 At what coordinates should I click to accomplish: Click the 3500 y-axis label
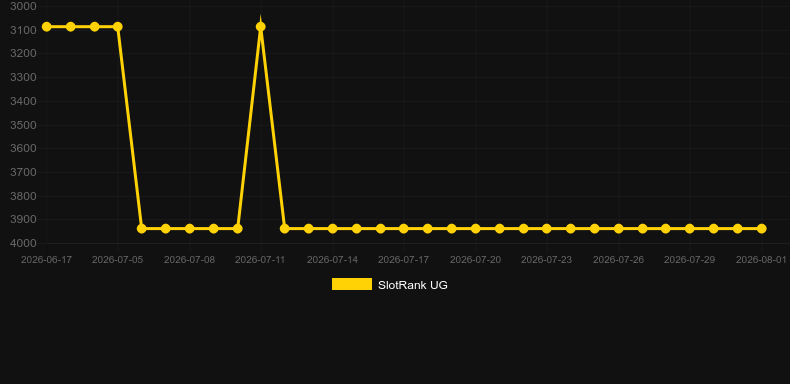tap(23, 125)
